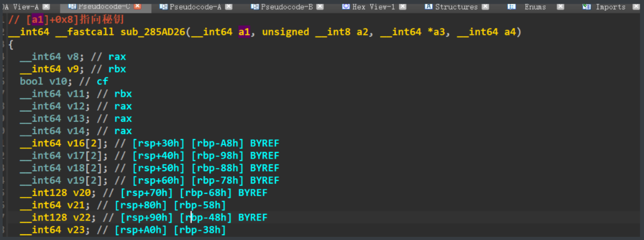This screenshot has height=240, width=644.
Task: Close the IDA View-A tab
Action: tap(46, 7)
